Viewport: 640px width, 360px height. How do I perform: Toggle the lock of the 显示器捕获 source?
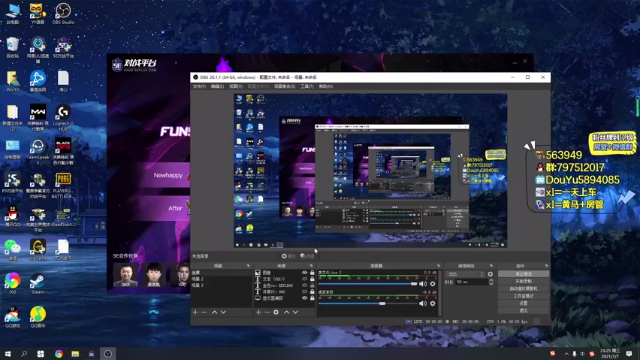312,298
